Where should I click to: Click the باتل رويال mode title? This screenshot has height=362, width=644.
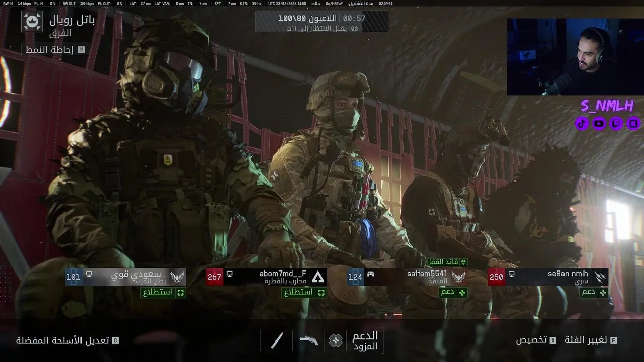(x=72, y=21)
